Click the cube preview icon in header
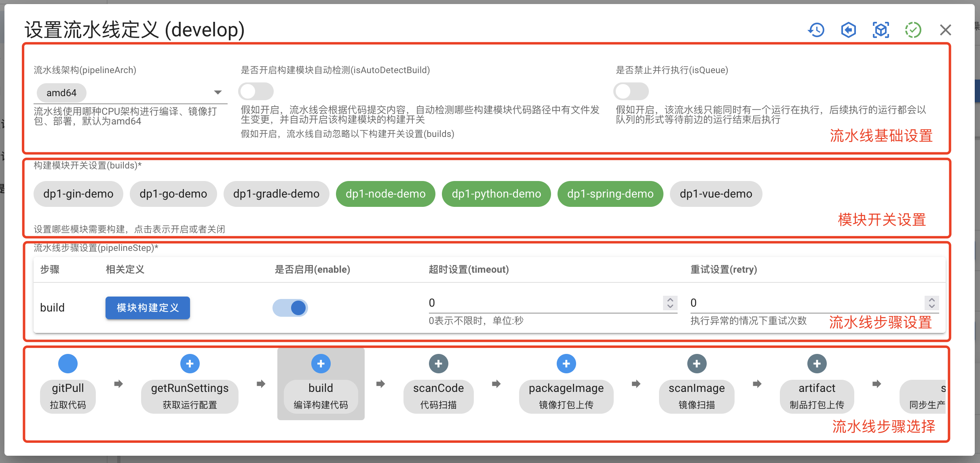This screenshot has width=980, height=463. click(881, 29)
